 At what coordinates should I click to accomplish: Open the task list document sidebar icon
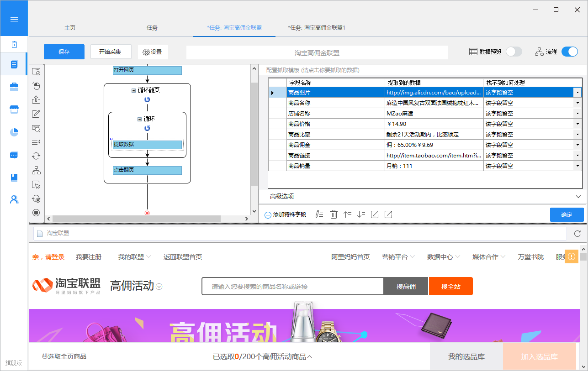(x=14, y=65)
